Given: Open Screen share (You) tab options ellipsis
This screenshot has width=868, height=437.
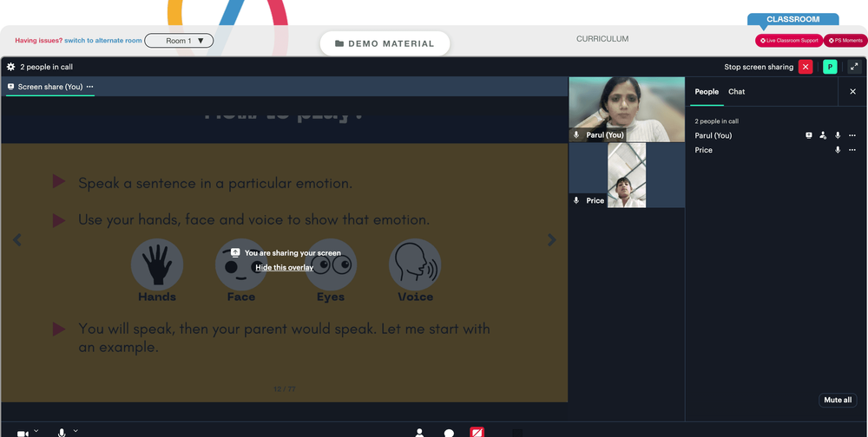Looking at the screenshot, I should 89,87.
